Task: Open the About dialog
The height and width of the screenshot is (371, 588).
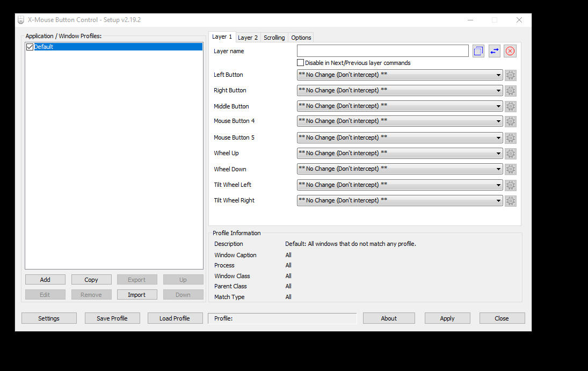Action: click(389, 318)
